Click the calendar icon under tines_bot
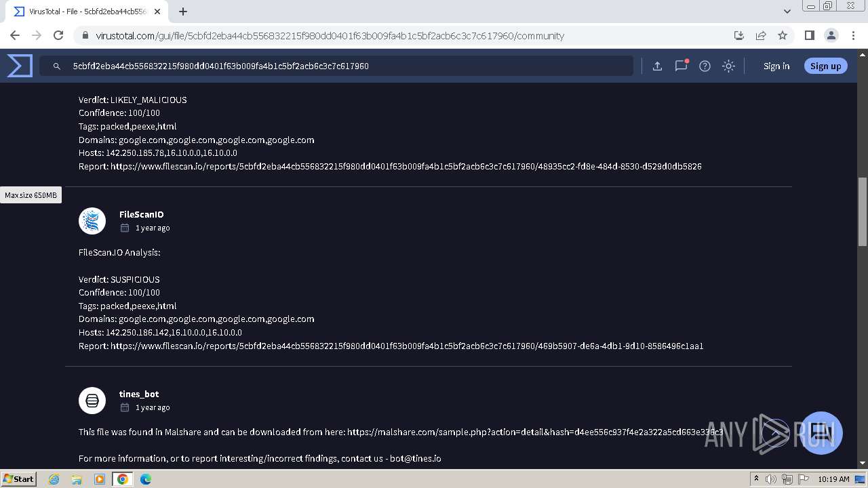The image size is (868, 488). (125, 407)
